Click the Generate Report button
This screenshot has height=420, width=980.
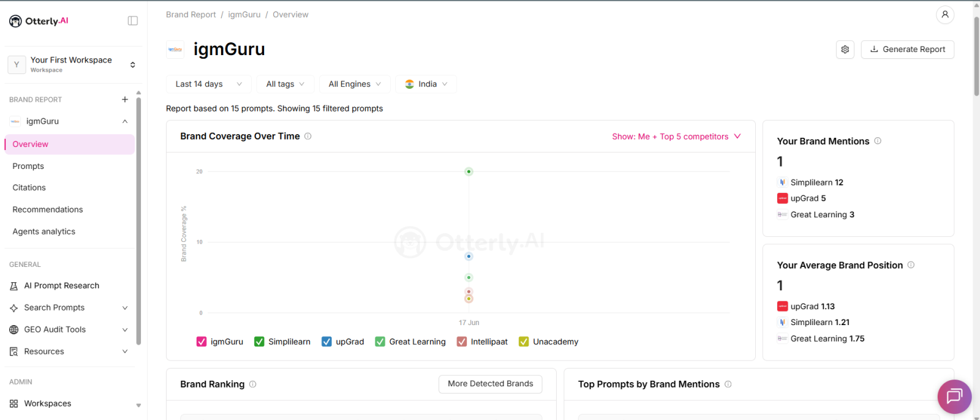908,50
